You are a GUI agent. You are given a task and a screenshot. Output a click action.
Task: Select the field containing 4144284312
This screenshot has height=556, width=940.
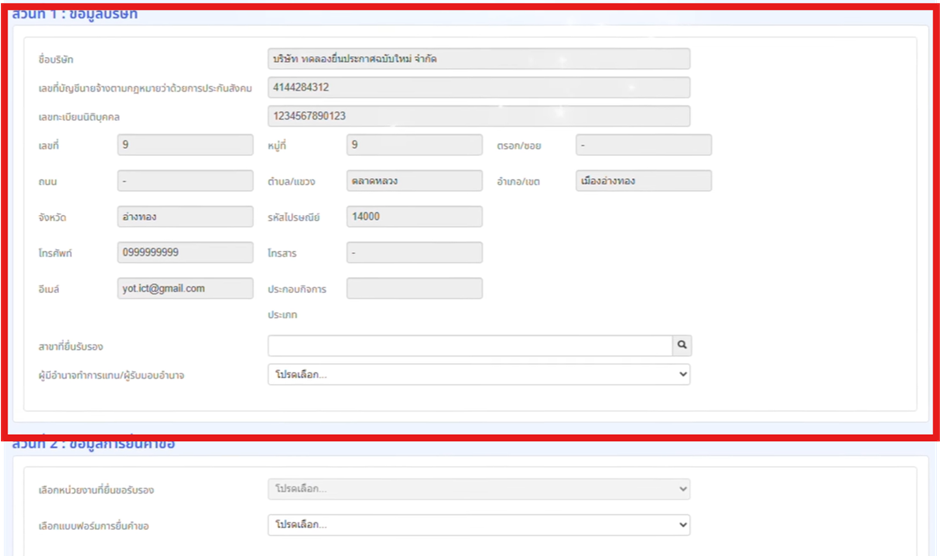point(479,88)
